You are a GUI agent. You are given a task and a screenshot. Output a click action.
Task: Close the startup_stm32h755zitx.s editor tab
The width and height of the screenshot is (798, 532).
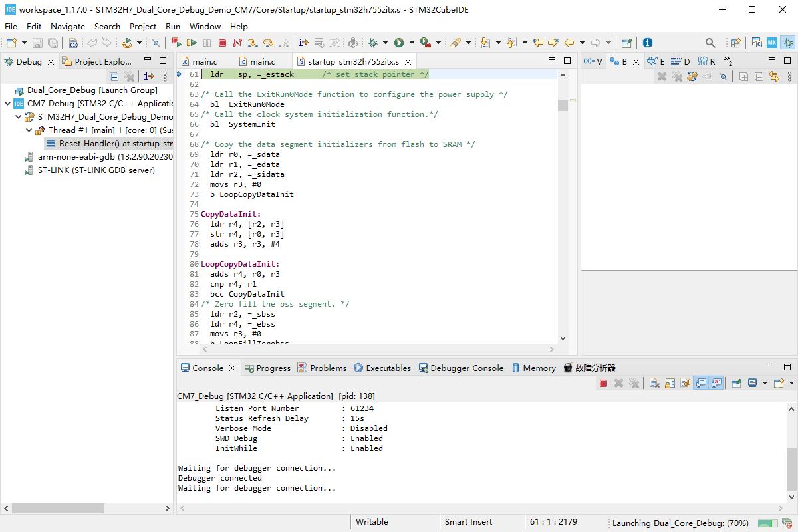coord(408,62)
